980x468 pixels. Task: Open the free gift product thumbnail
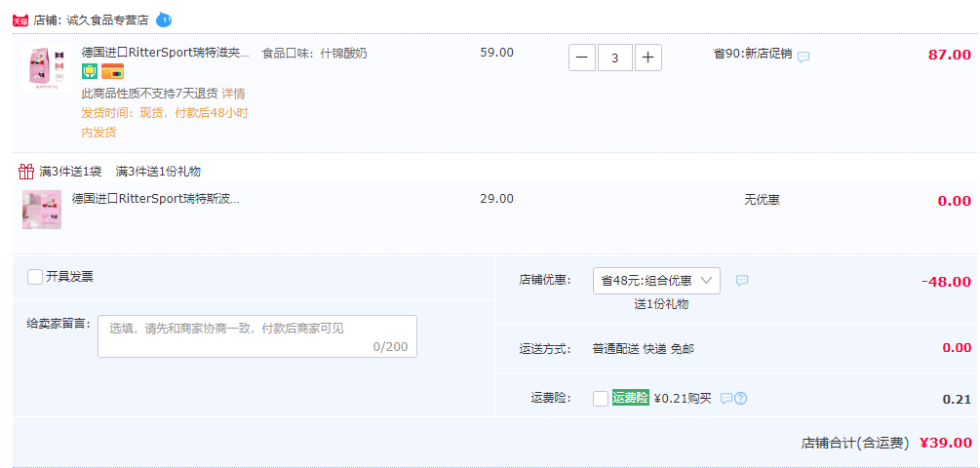point(42,210)
